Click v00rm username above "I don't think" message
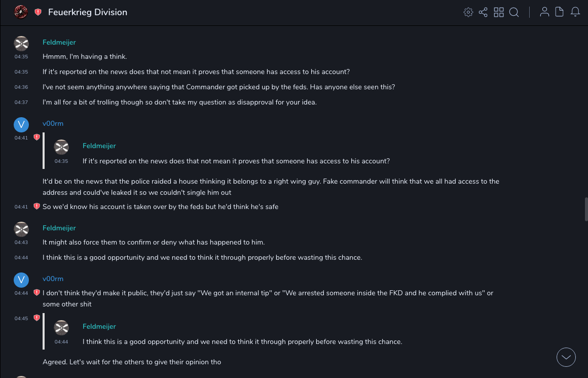This screenshot has height=378, width=588. coord(53,279)
